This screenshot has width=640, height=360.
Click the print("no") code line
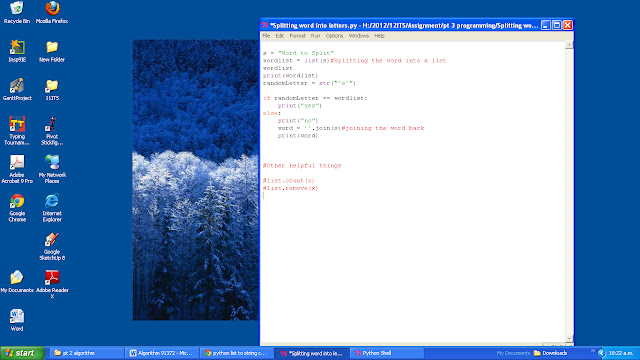point(298,120)
